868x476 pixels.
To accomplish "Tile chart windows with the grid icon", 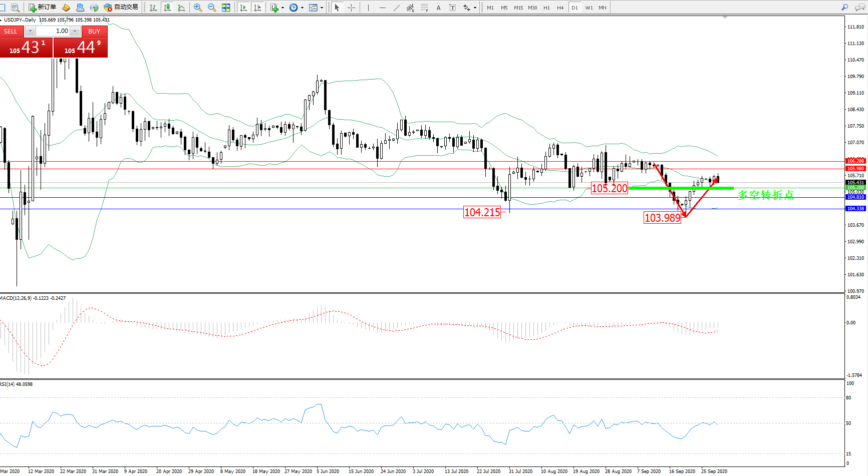I will pos(226,8).
